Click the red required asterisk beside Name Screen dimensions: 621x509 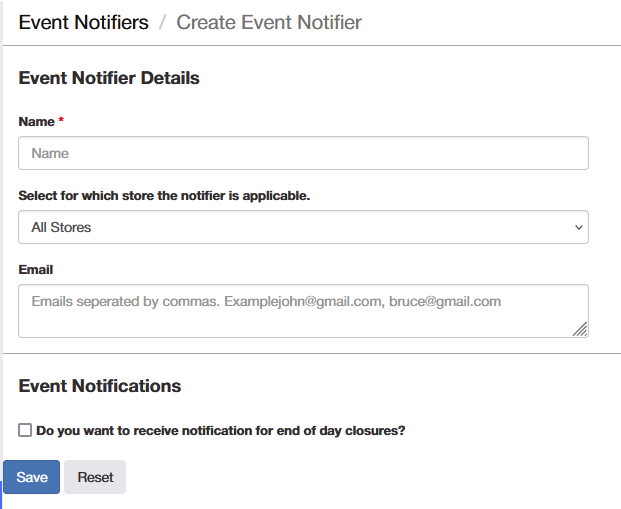[x=61, y=119]
